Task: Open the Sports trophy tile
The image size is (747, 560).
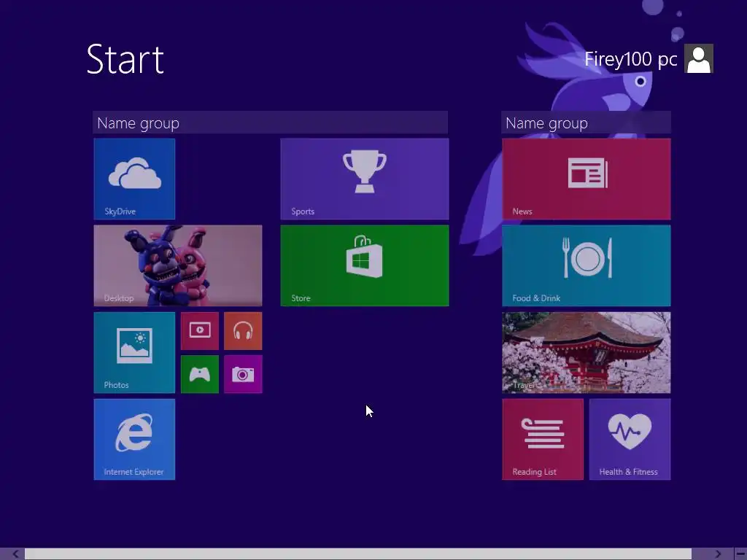Action: click(x=365, y=179)
